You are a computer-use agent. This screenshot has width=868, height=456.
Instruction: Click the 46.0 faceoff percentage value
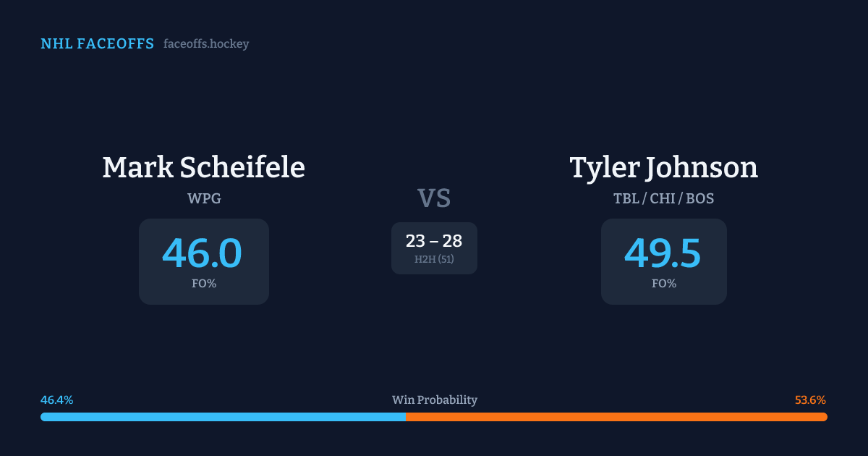click(x=203, y=253)
